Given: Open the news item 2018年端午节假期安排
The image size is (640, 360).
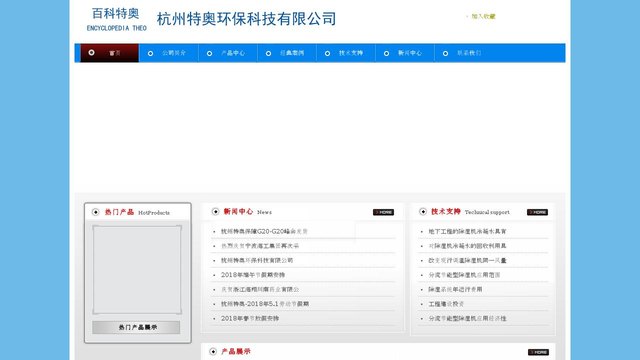Looking at the screenshot, I should pyautogui.click(x=253, y=275).
